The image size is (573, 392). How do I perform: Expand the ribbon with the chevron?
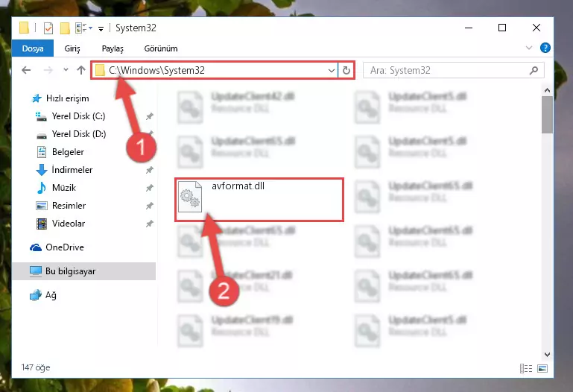(x=529, y=48)
